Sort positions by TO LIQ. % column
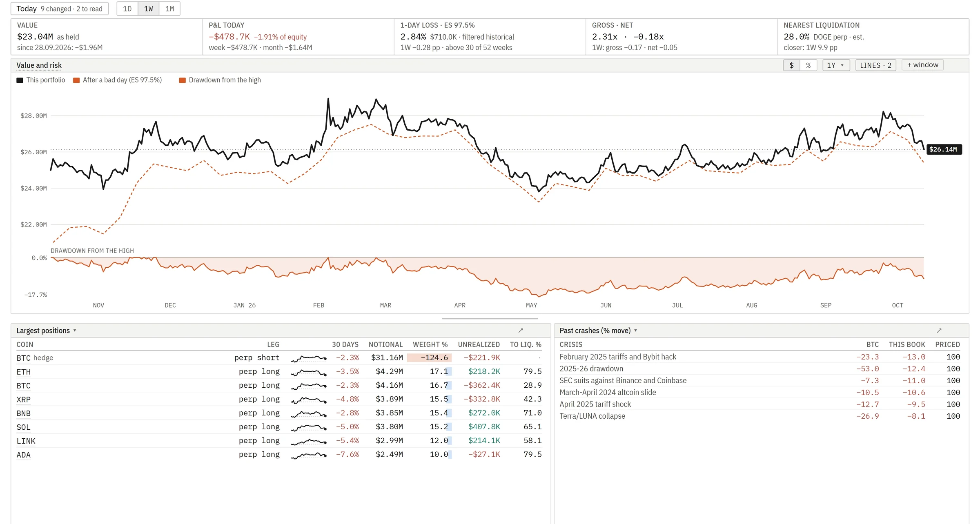980x524 pixels. (x=526, y=344)
